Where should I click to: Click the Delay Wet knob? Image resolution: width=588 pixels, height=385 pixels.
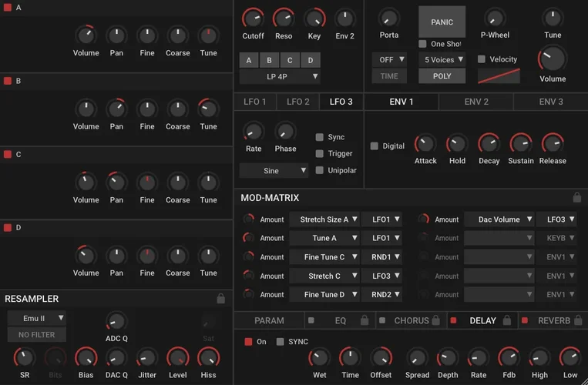(x=318, y=358)
